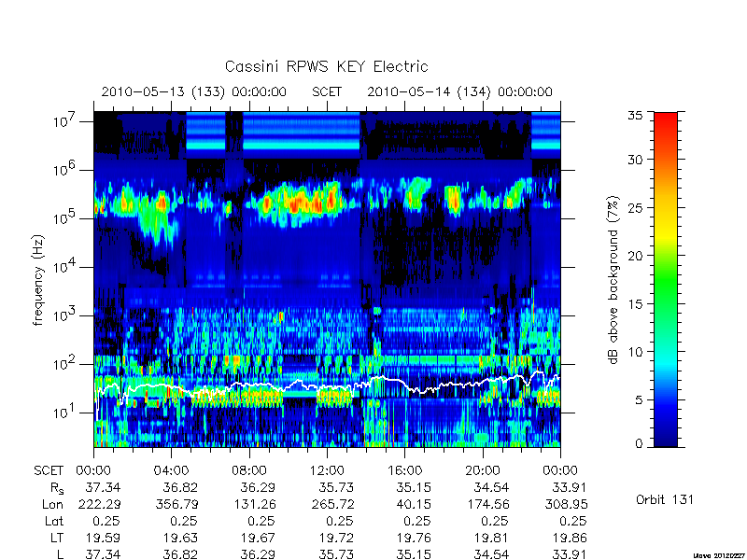Click Rs value 36.82 under 04:00
This screenshot has height=560, width=747.
pos(179,487)
